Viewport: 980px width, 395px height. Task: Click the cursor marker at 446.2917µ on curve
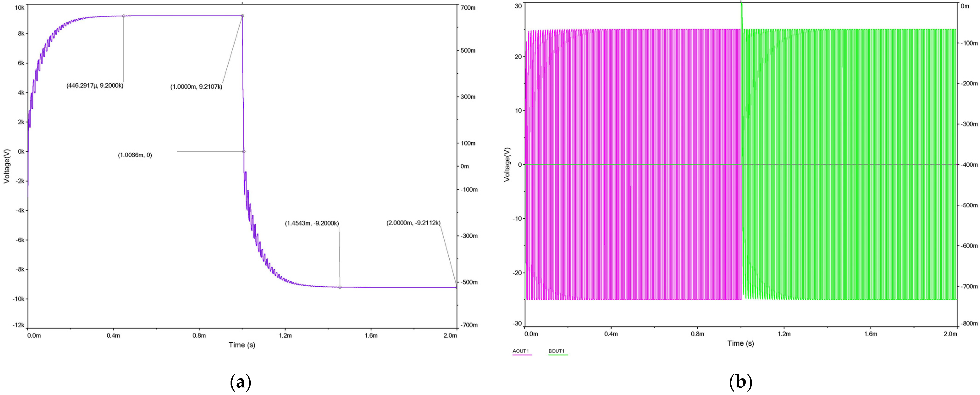point(124,16)
